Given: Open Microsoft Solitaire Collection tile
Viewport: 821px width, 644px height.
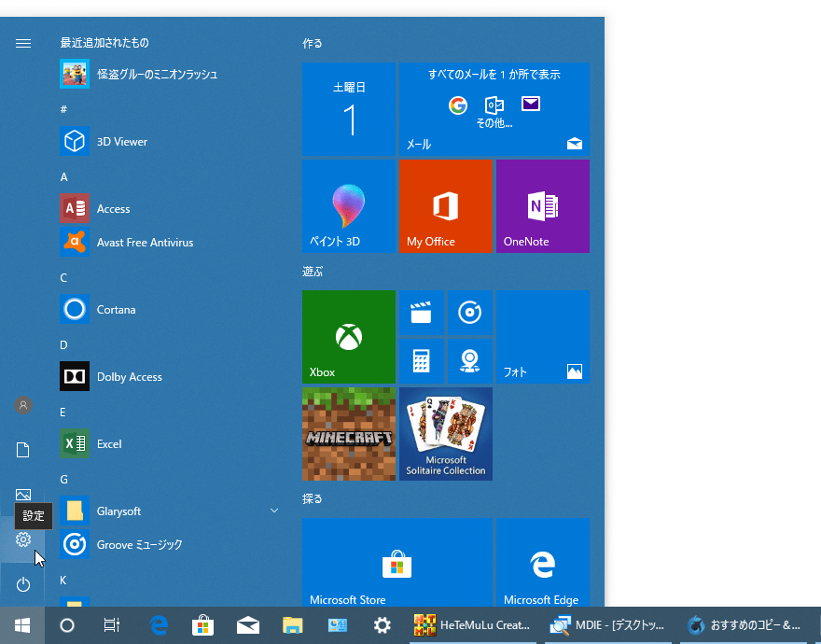Looking at the screenshot, I should tap(446, 434).
